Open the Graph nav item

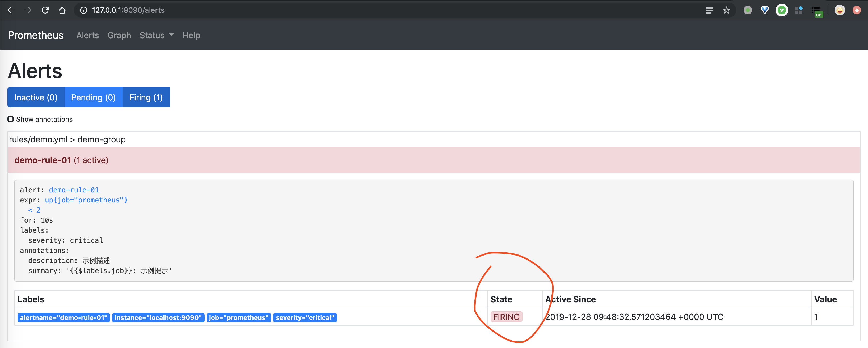[119, 35]
